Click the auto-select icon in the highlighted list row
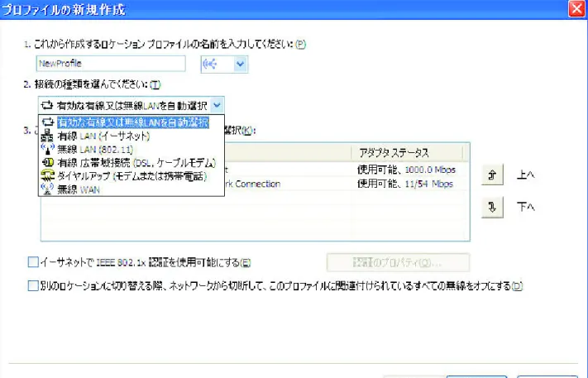 [x=48, y=122]
